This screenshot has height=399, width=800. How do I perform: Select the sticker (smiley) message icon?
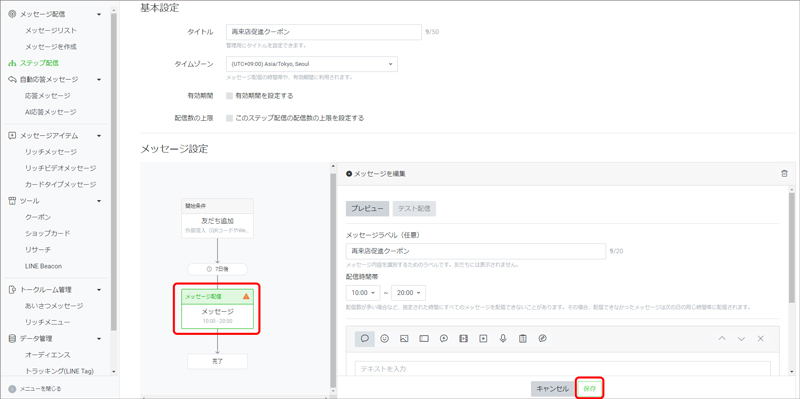click(x=385, y=338)
